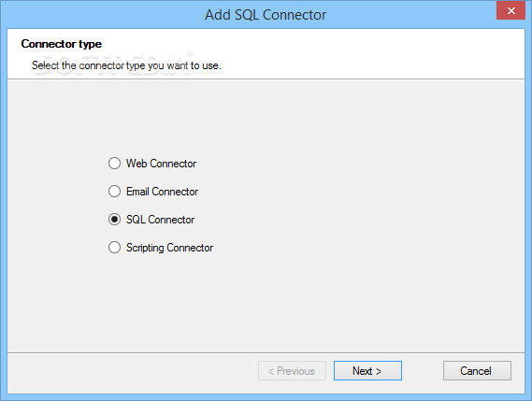
Task: Click the white header panel's empty right side
Action: coord(373,53)
